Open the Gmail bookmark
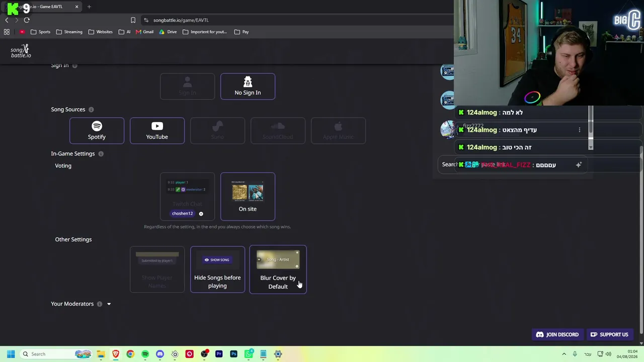644x362 pixels. (144, 32)
